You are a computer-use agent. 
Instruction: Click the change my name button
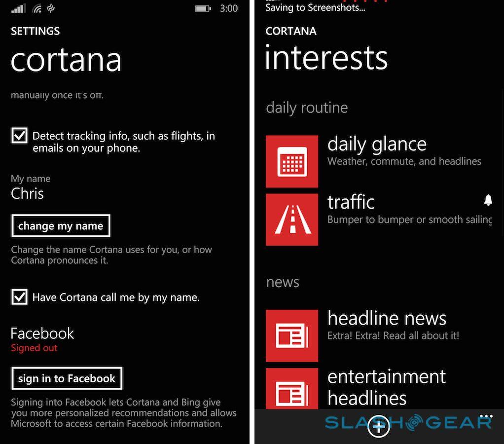61,225
